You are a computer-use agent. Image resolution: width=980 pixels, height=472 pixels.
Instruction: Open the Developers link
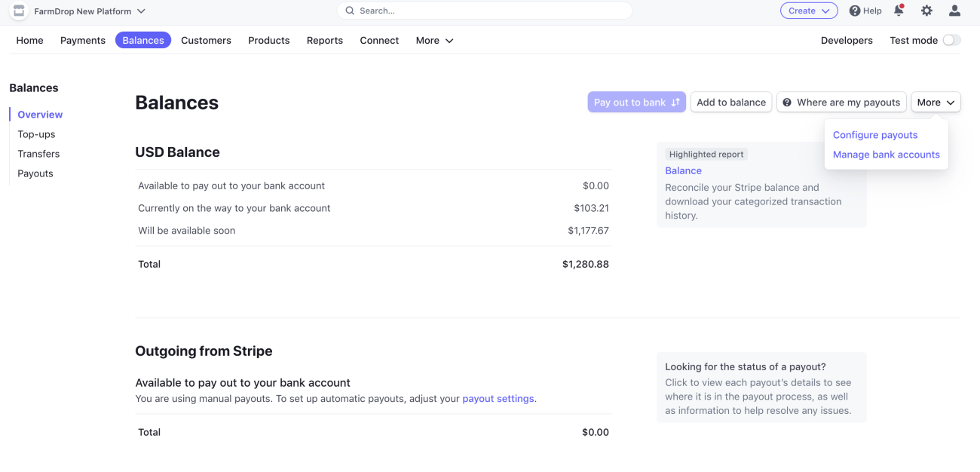847,41
